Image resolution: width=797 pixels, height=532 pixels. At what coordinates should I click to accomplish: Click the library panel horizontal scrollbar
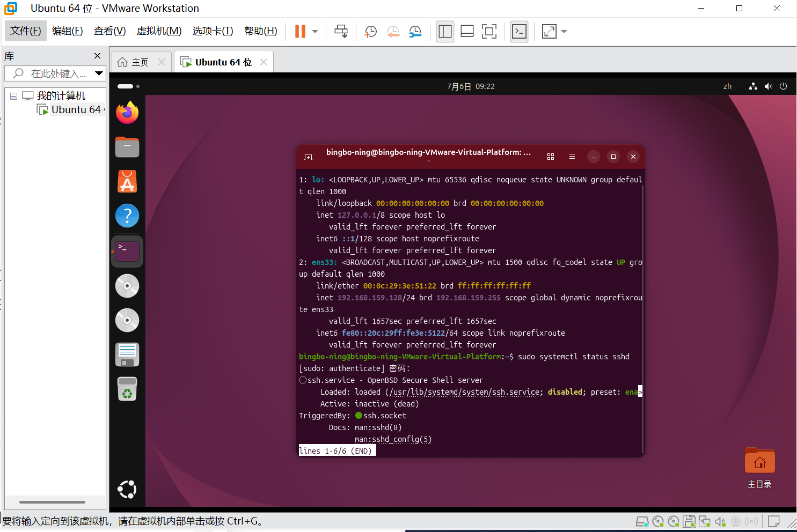[52, 503]
